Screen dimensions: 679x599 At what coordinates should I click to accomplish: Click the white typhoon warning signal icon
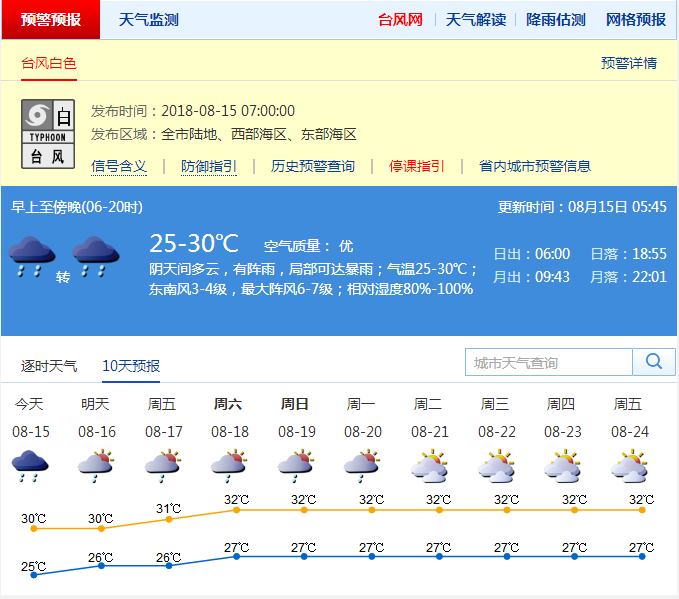tap(48, 133)
